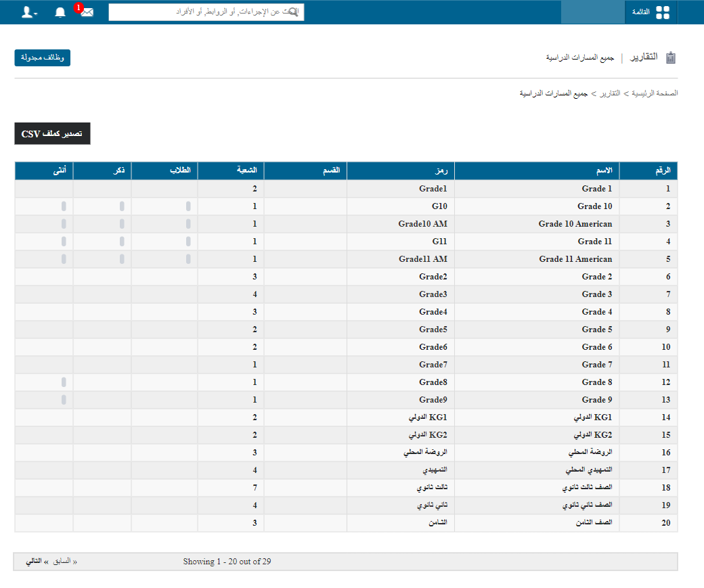Click the الاسم column header

click(x=537, y=171)
